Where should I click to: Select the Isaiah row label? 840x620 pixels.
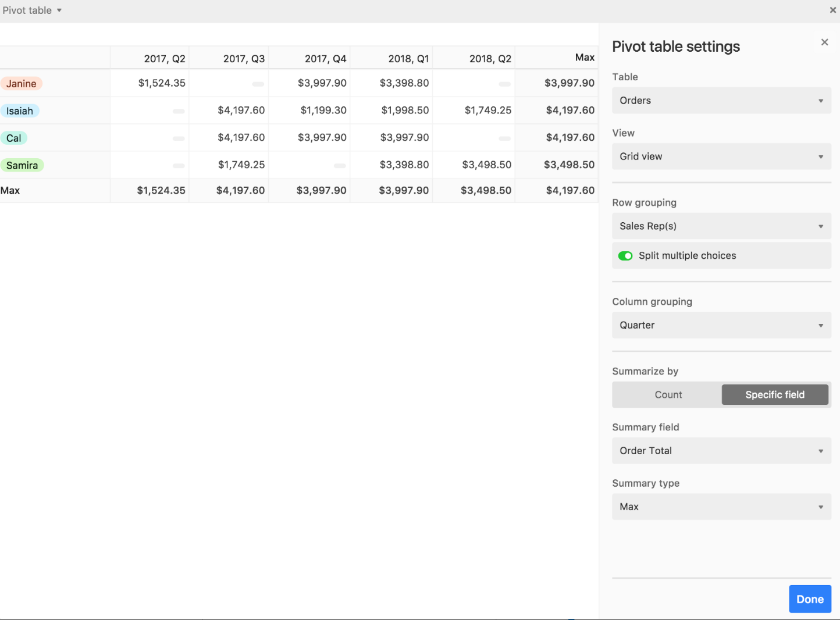coord(20,111)
